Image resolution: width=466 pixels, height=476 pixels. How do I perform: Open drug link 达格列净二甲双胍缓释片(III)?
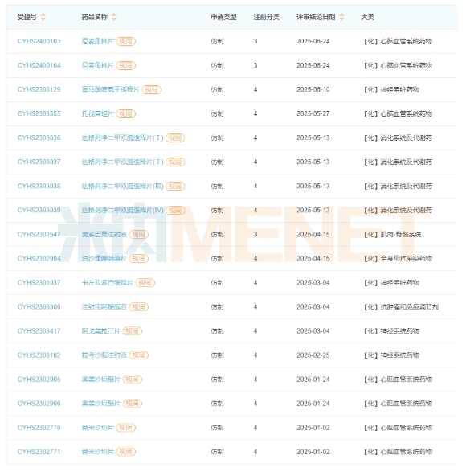(123, 186)
